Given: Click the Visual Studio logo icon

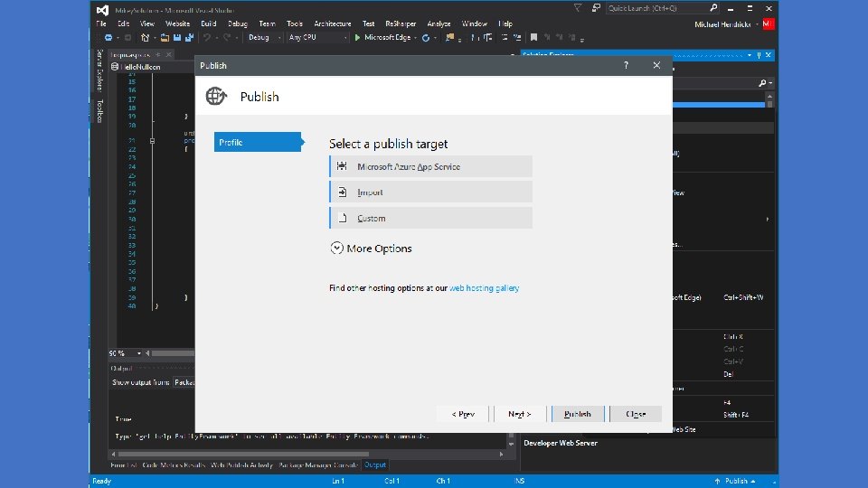Looking at the screenshot, I should click(102, 10).
